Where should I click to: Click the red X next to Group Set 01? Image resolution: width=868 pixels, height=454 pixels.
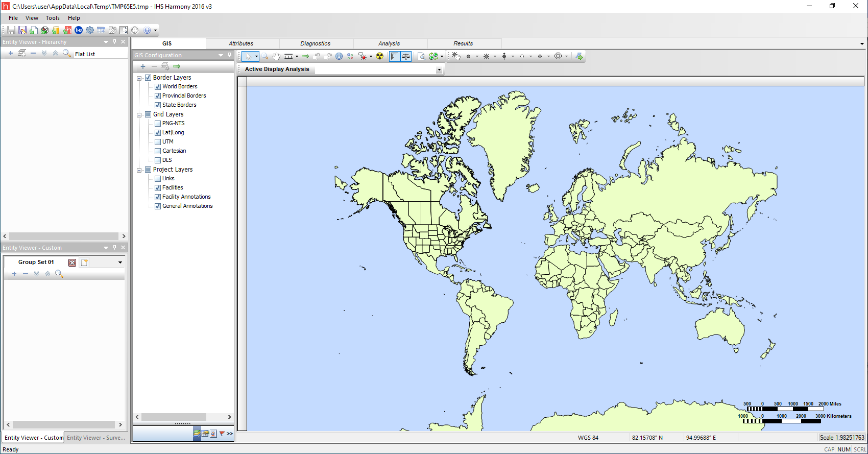[73, 262]
